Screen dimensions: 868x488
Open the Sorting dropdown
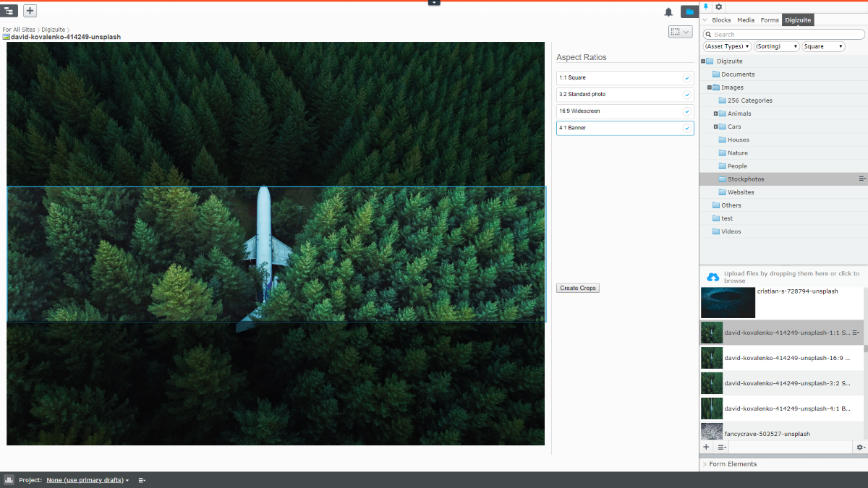(x=777, y=46)
